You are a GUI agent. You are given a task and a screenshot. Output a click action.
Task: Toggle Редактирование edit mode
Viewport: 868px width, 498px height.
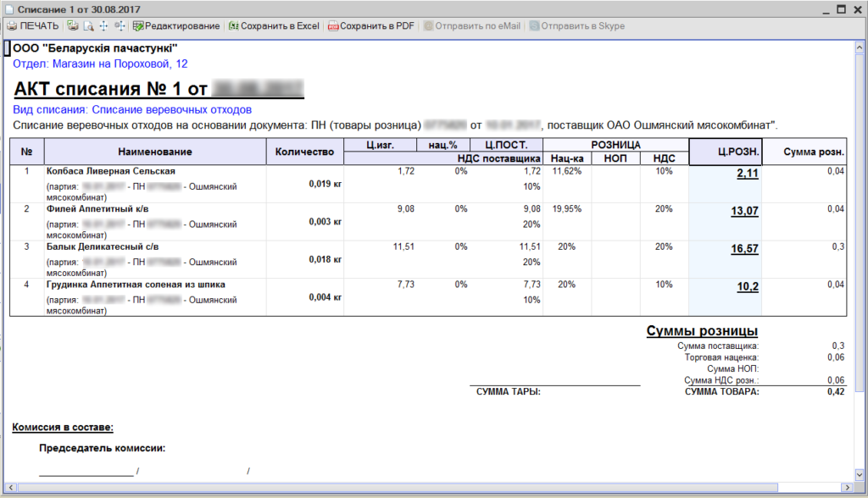tap(176, 26)
